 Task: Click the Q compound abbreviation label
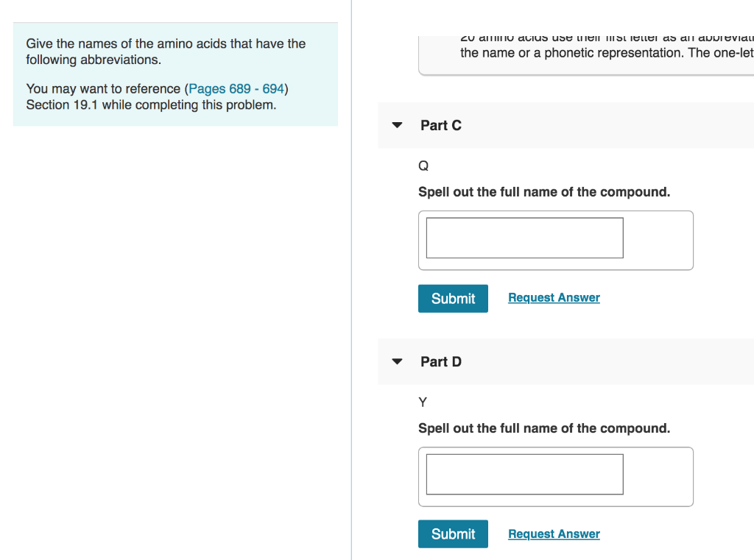(x=423, y=166)
